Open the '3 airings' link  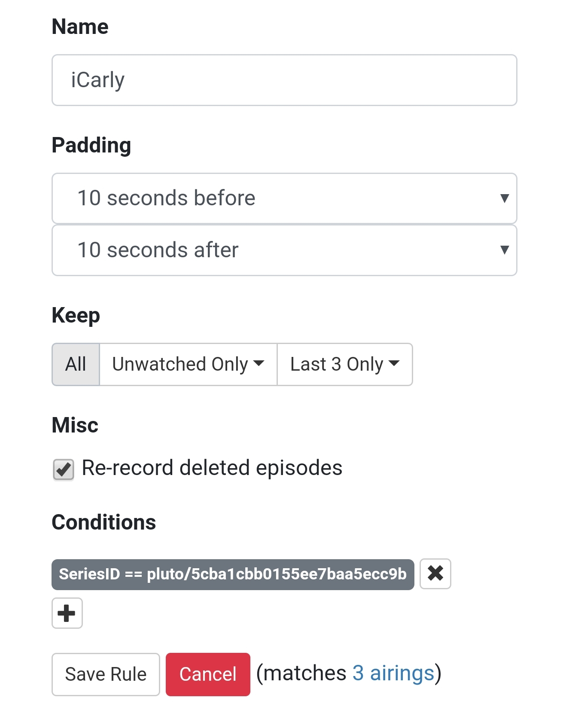[x=393, y=673]
